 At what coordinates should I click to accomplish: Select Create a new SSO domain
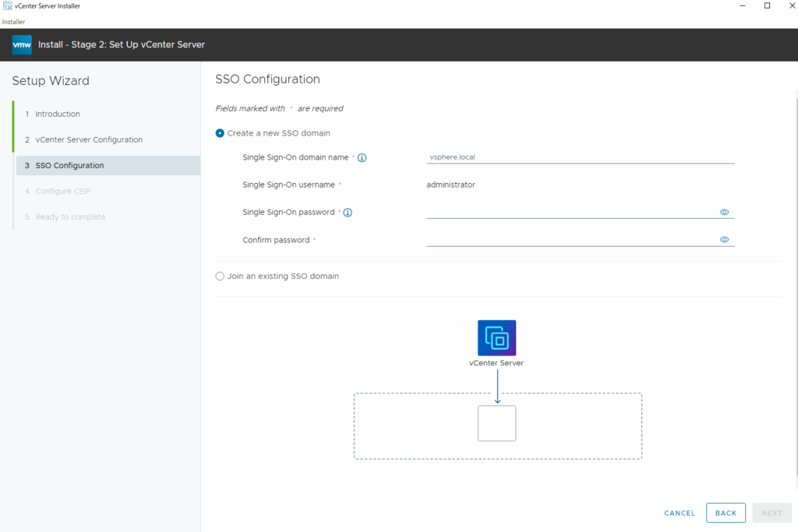coord(220,133)
